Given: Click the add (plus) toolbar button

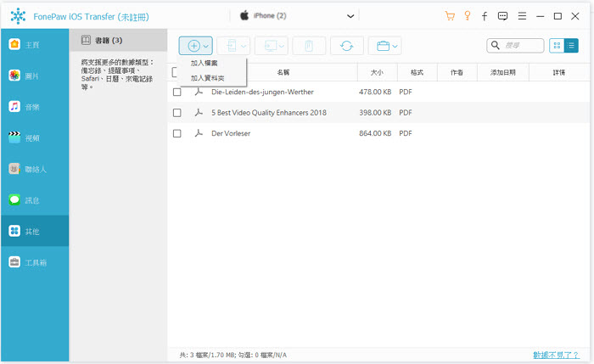Looking at the screenshot, I should tap(194, 46).
